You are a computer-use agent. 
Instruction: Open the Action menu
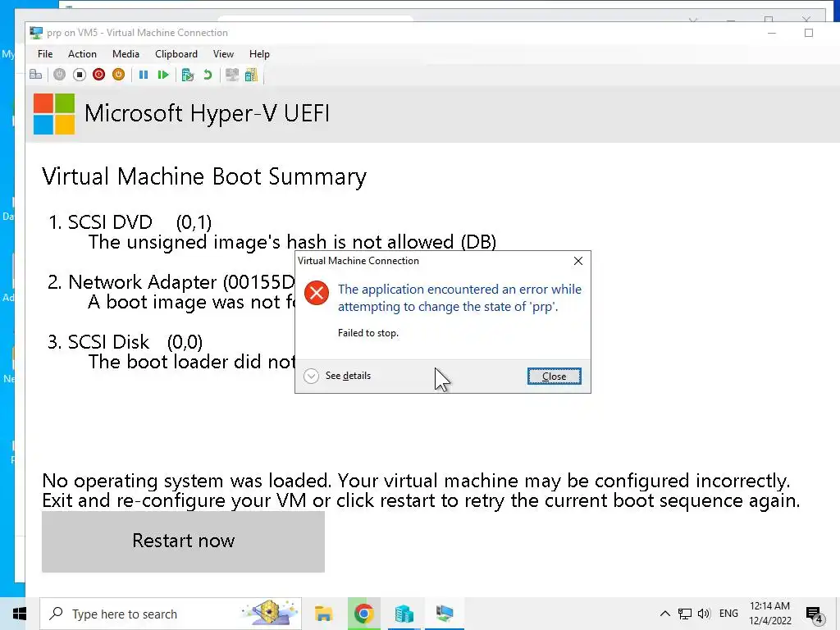tap(82, 54)
